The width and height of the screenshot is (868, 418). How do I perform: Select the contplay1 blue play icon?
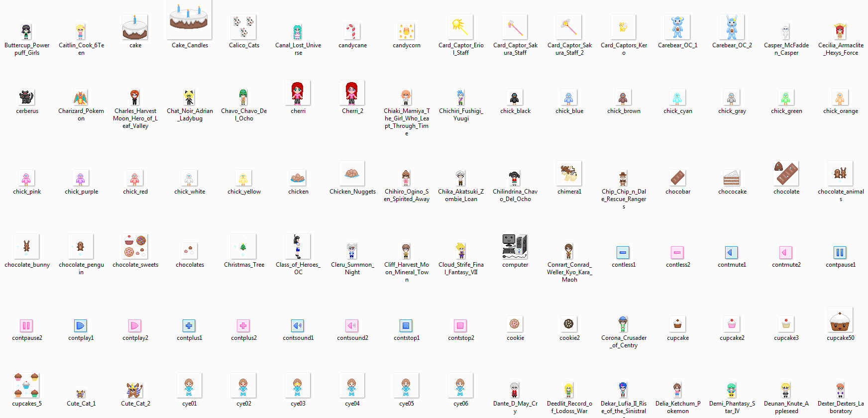(81, 325)
